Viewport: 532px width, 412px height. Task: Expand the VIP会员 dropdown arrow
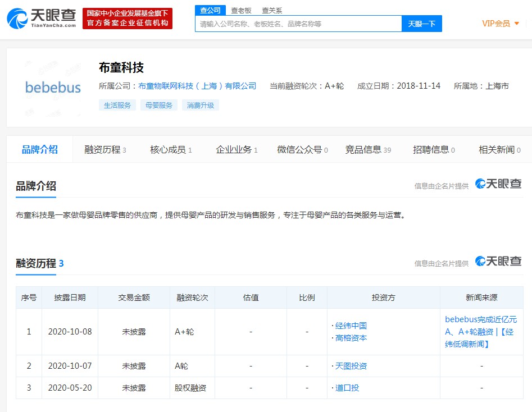pos(517,24)
